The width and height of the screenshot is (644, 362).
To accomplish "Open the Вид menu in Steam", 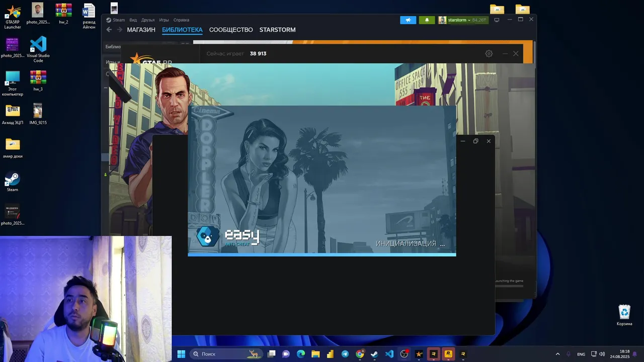I will (x=133, y=20).
